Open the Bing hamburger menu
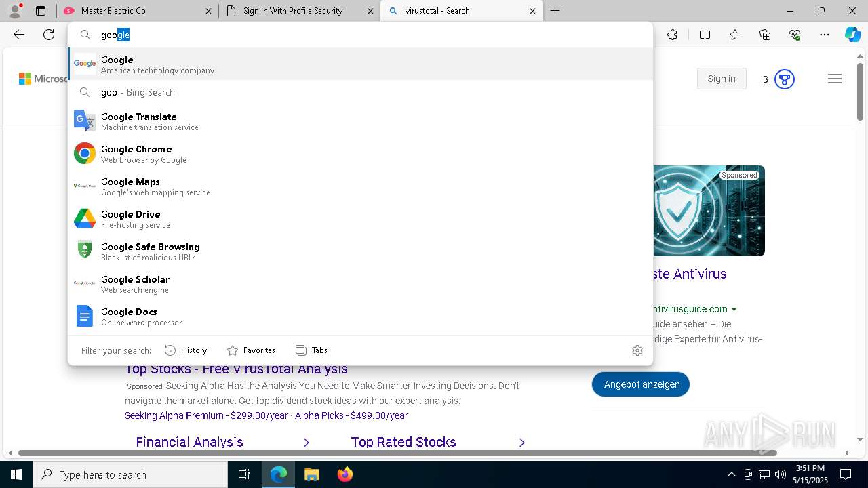868x488 pixels. 835,79
